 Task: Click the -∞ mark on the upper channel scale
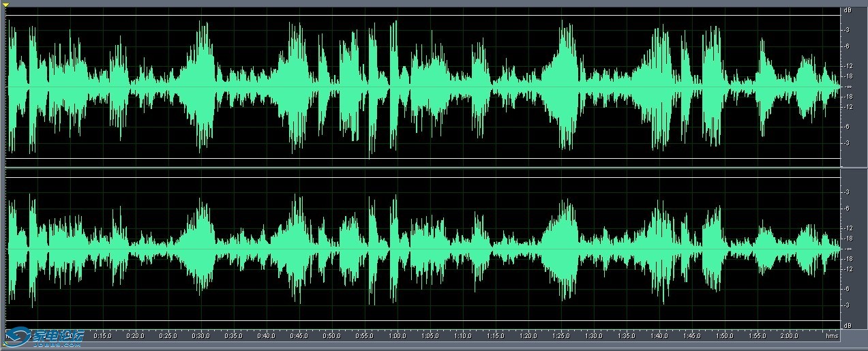coord(848,87)
